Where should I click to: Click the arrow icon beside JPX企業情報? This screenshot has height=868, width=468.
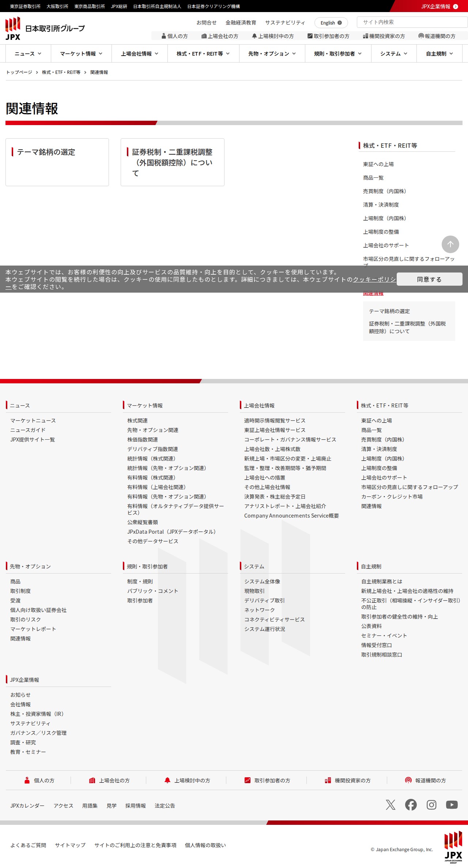[456, 7]
